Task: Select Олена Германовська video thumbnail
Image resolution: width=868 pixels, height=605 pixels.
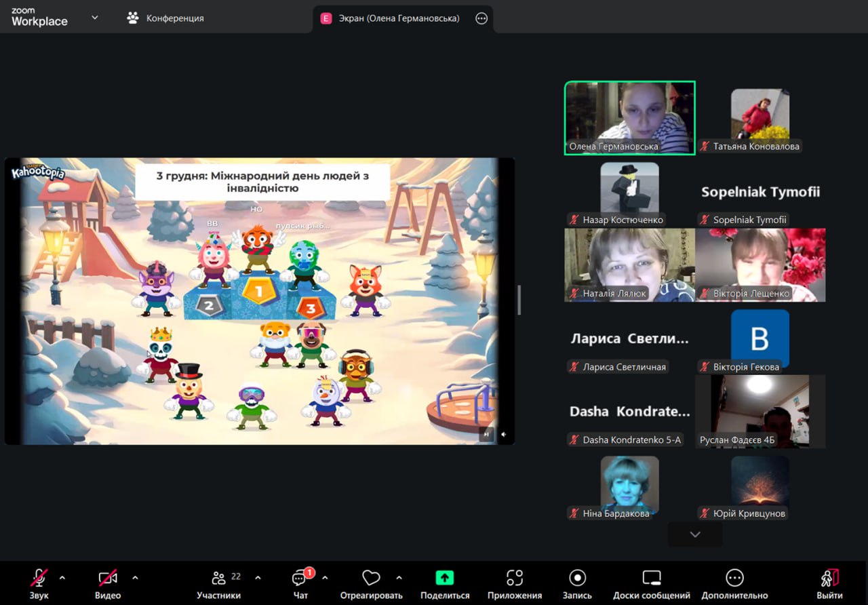Action: tap(629, 118)
